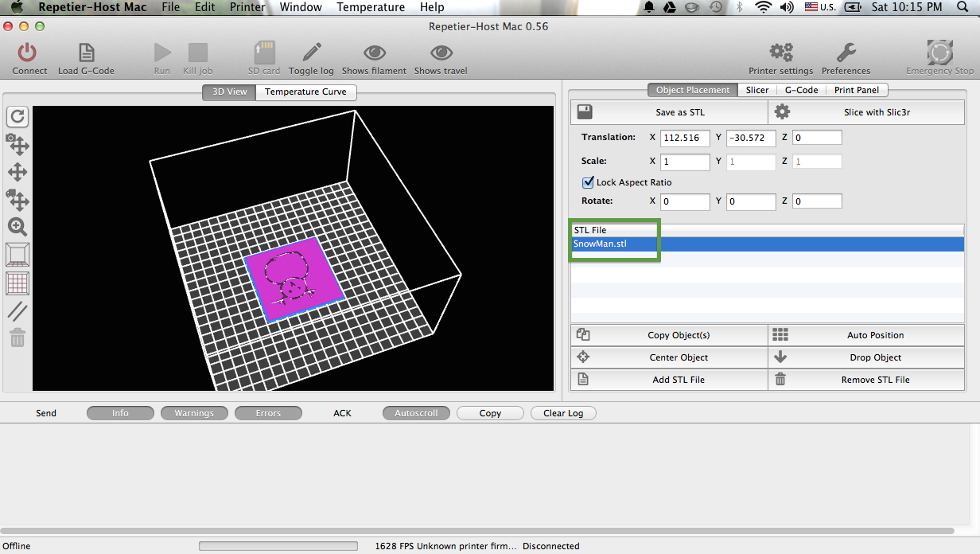Click the Emergency Stop icon
Screen dimensions: 980x554
click(x=940, y=53)
